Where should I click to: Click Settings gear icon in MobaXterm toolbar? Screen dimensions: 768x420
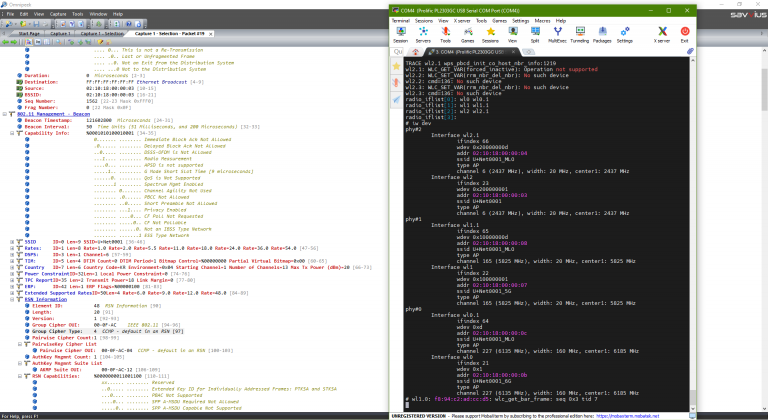pyautogui.click(x=624, y=35)
